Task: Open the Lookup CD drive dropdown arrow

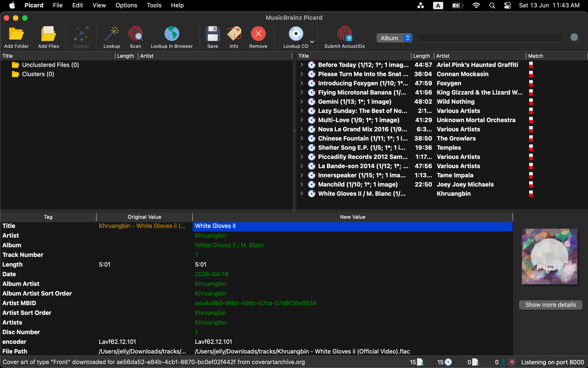Action: click(x=312, y=42)
